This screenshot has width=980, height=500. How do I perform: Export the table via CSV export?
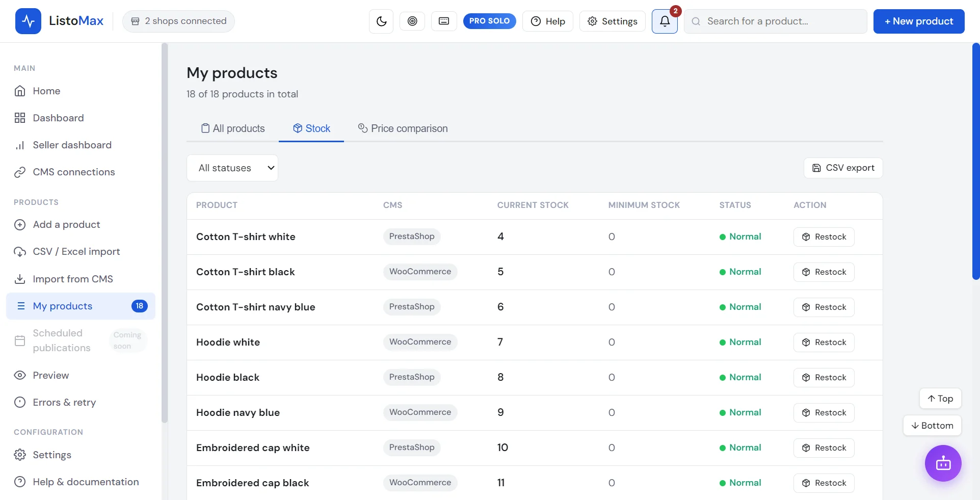[x=843, y=168]
